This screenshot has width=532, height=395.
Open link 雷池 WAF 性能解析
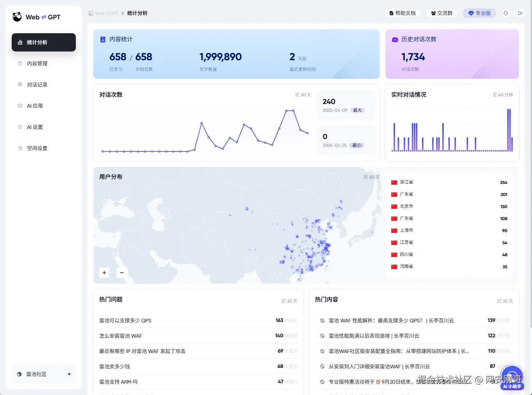pyautogui.click(x=391, y=321)
